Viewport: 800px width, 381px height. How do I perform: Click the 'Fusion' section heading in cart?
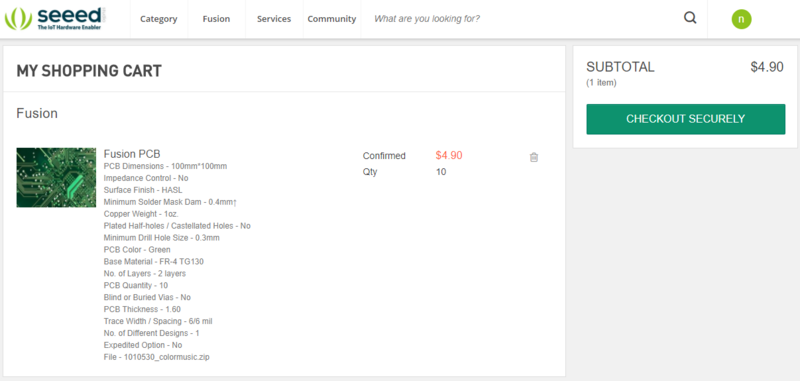pyautogui.click(x=37, y=113)
